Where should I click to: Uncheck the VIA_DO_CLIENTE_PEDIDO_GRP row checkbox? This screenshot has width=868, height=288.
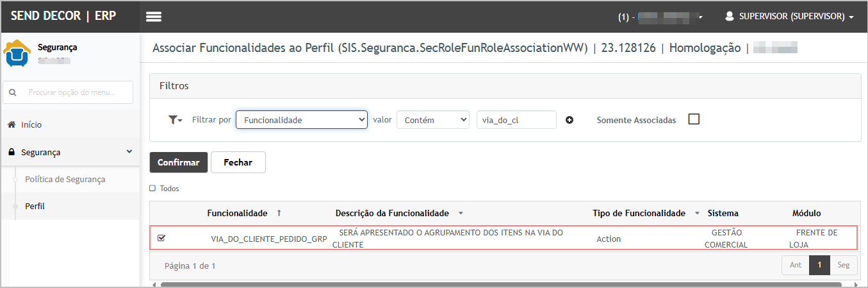point(161,238)
